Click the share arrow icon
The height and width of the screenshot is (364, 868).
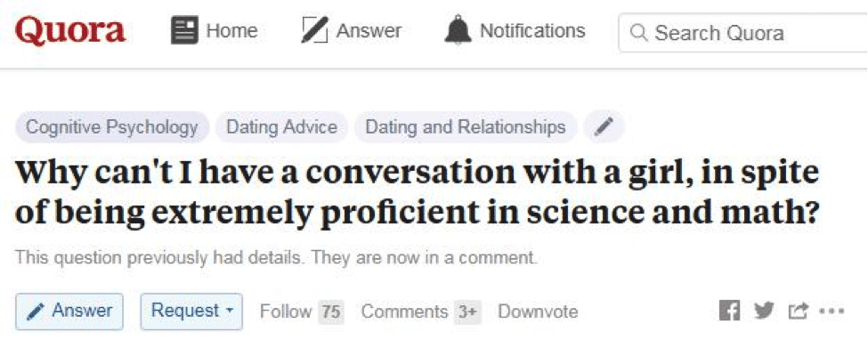[798, 311]
